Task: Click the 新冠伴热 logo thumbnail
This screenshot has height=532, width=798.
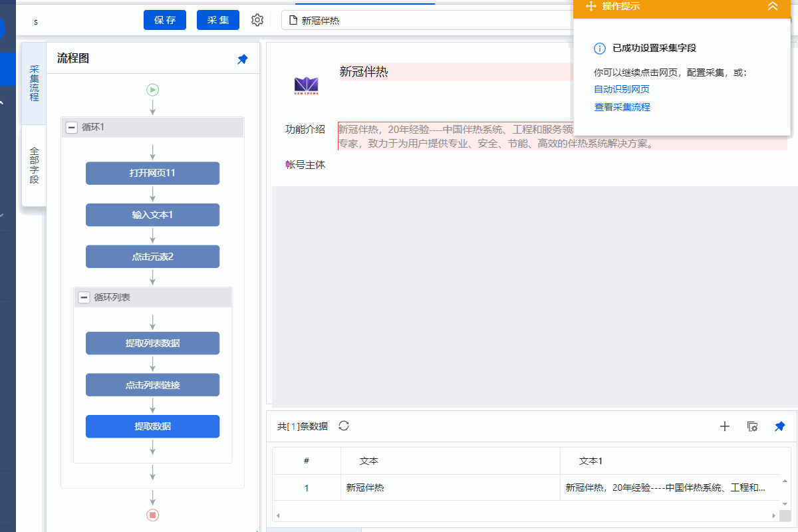Action: 307,85
